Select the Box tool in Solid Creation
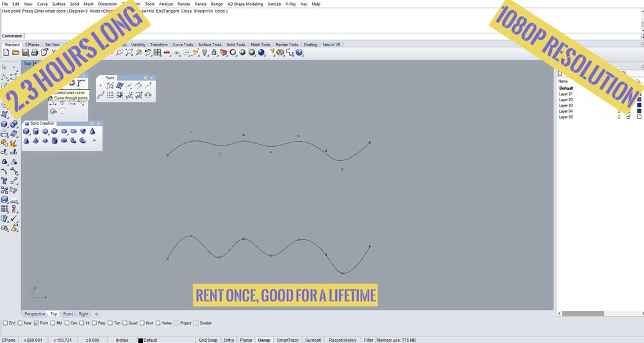The height and width of the screenshot is (343, 644). click(x=26, y=131)
